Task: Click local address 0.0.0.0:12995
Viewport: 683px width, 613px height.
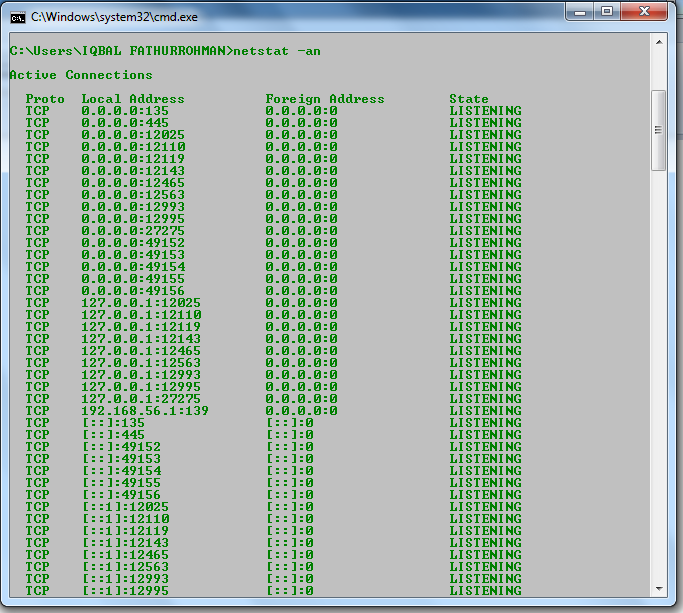Action: (x=133, y=219)
